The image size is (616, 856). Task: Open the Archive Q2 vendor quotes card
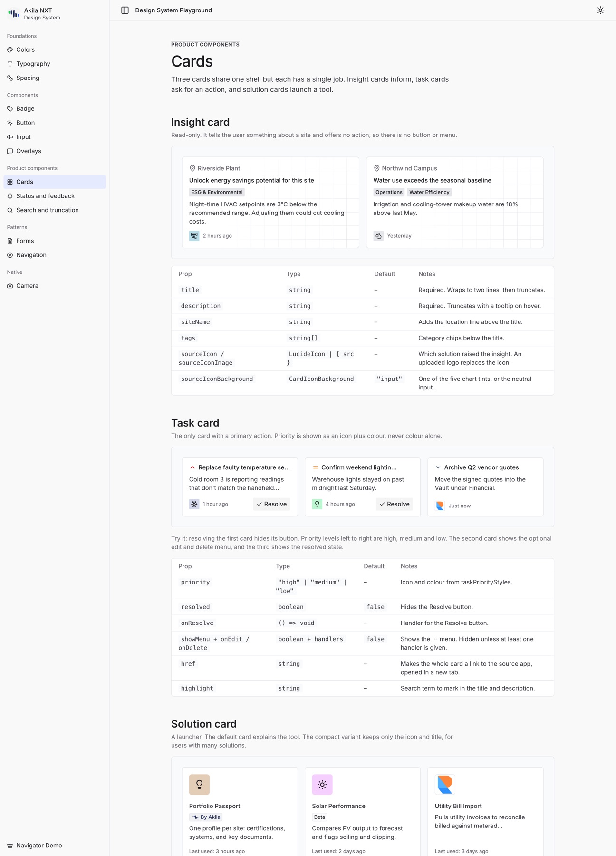485,487
